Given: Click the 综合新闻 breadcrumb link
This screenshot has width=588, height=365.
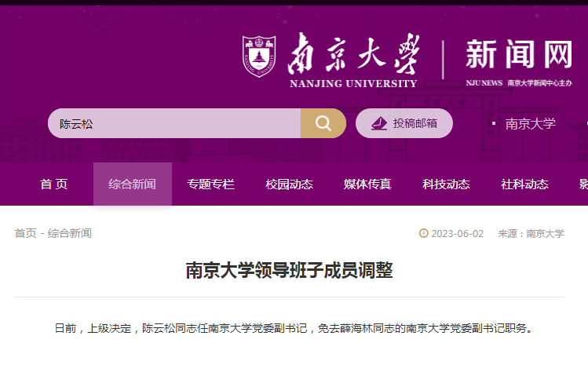Looking at the screenshot, I should (69, 233).
